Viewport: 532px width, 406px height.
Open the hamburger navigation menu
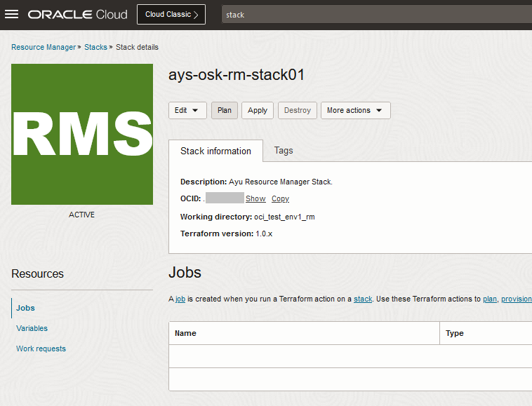11,14
